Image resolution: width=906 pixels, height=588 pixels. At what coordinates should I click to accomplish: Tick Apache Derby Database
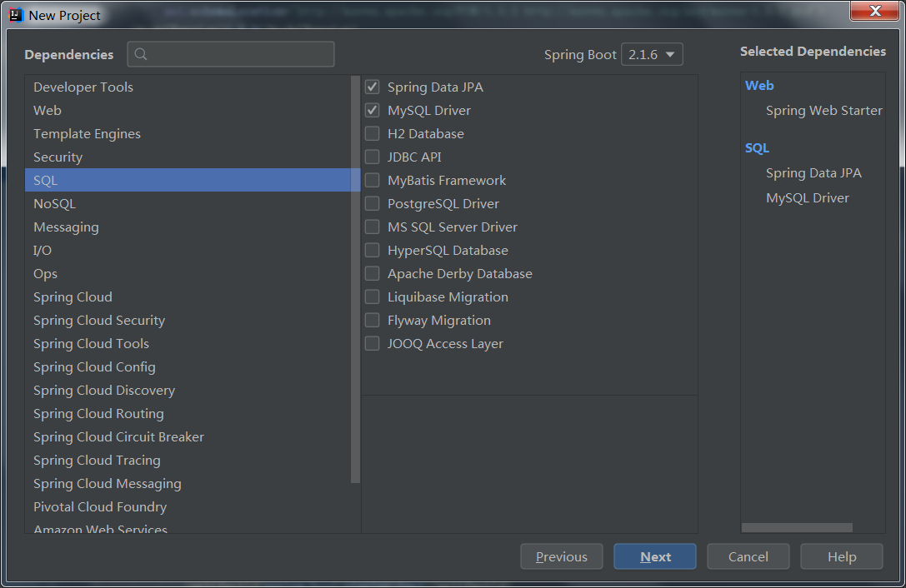click(x=372, y=274)
